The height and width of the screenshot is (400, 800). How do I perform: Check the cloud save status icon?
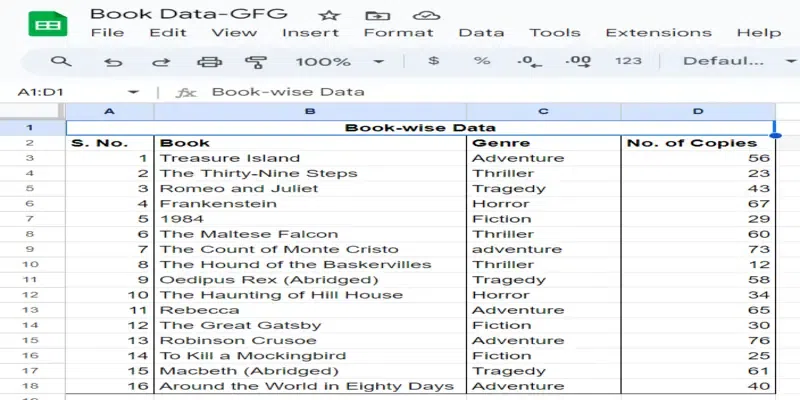[427, 15]
